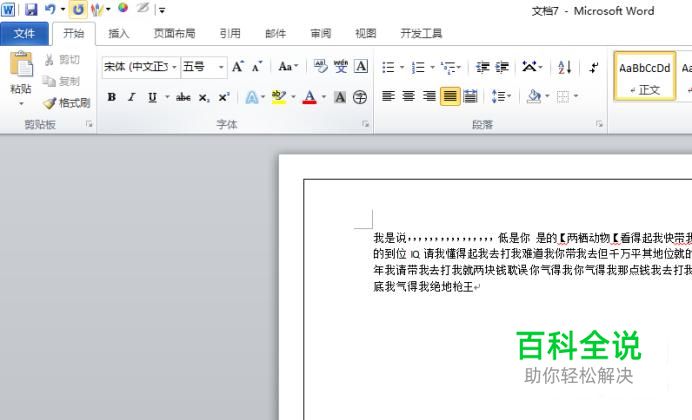The height and width of the screenshot is (420, 692).
Task: Switch to the 插入 (Insert) tab
Action: pos(118,34)
